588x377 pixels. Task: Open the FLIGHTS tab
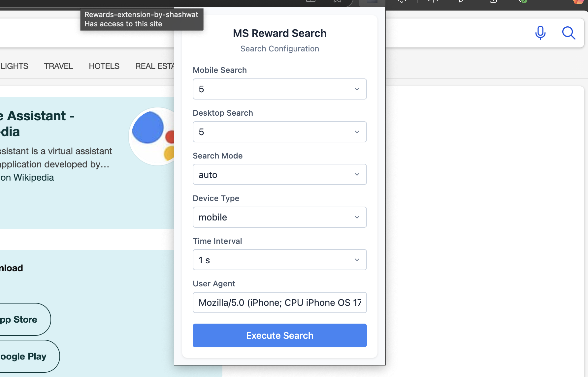tap(14, 66)
